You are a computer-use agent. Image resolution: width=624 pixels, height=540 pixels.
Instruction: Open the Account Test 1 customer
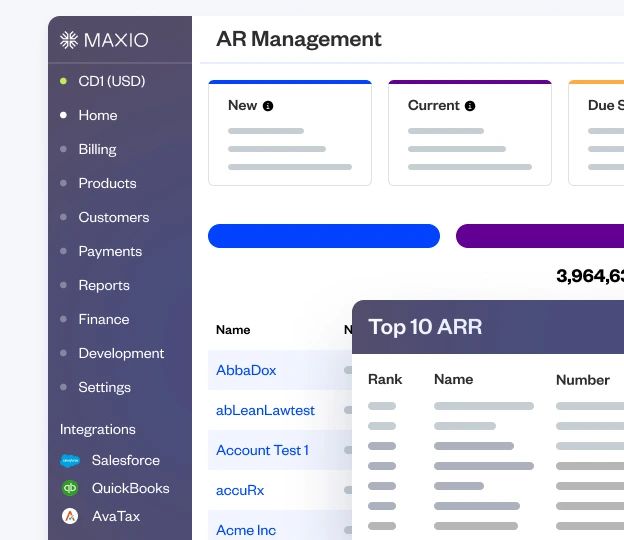click(262, 450)
